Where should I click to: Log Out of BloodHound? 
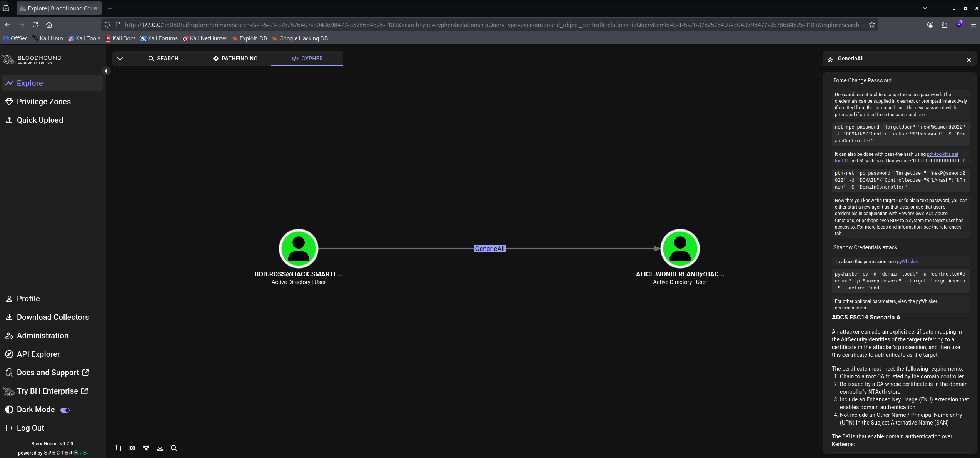[x=52, y=428]
